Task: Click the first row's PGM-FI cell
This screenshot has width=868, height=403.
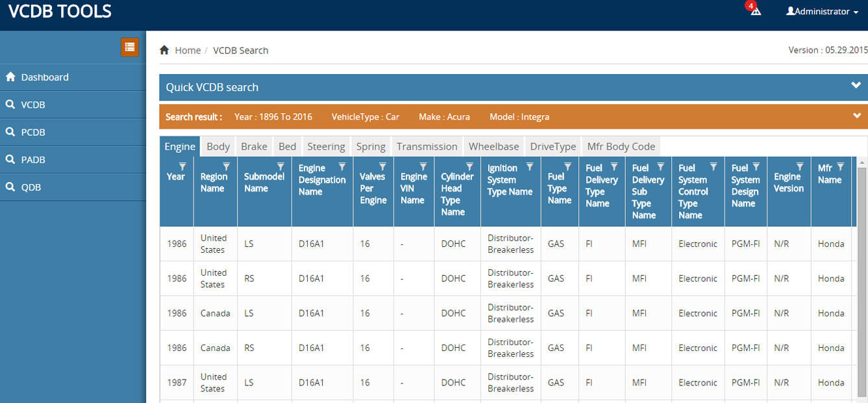Action: (x=745, y=244)
